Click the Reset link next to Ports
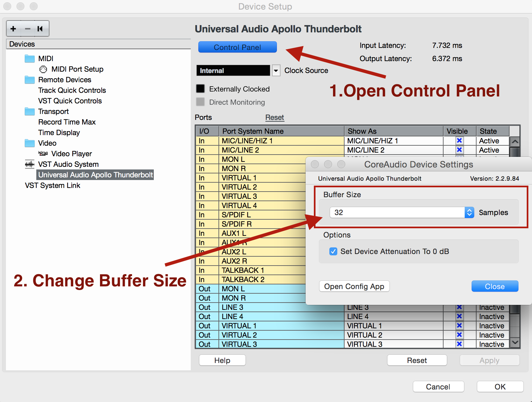This screenshot has height=402, width=532. tap(274, 118)
